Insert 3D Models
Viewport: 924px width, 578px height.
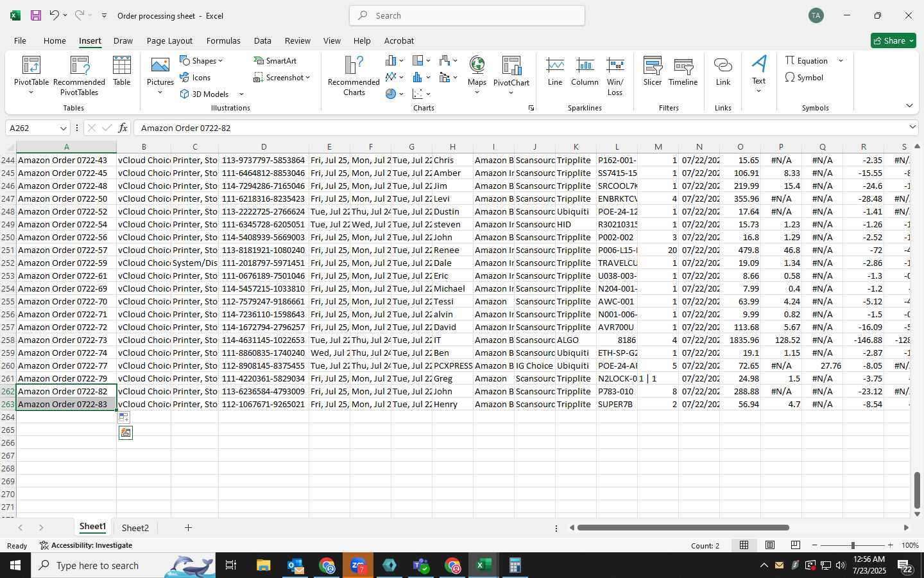pyautogui.click(x=205, y=94)
